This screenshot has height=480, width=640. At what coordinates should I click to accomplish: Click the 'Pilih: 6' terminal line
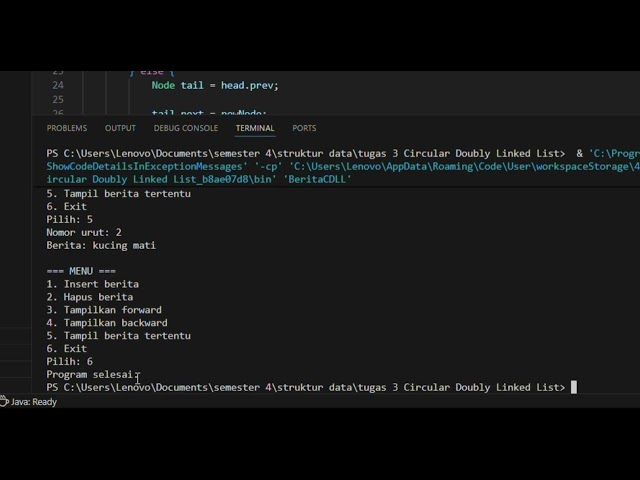(x=69, y=362)
